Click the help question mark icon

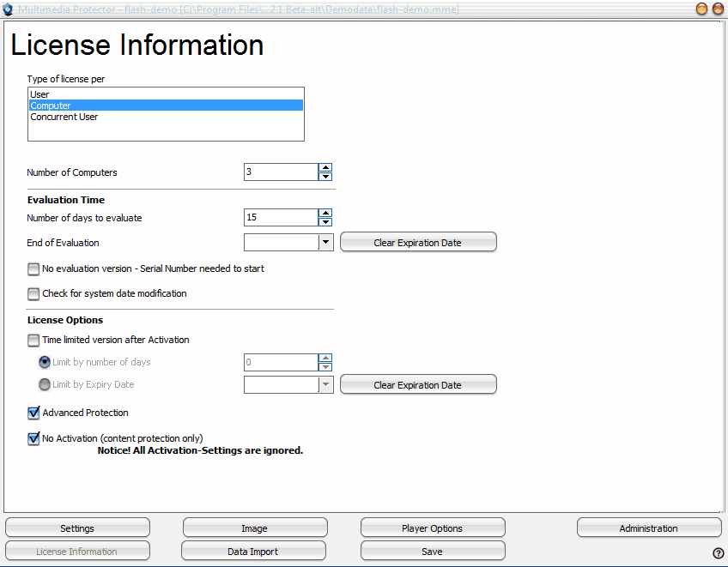718,553
